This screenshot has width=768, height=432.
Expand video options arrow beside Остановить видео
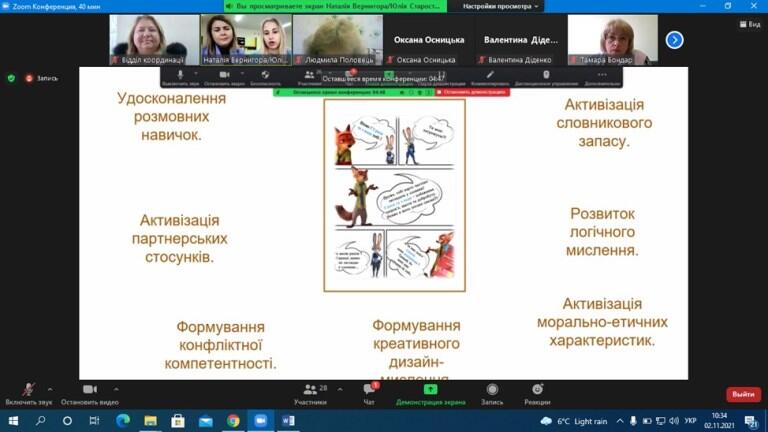tap(116, 389)
